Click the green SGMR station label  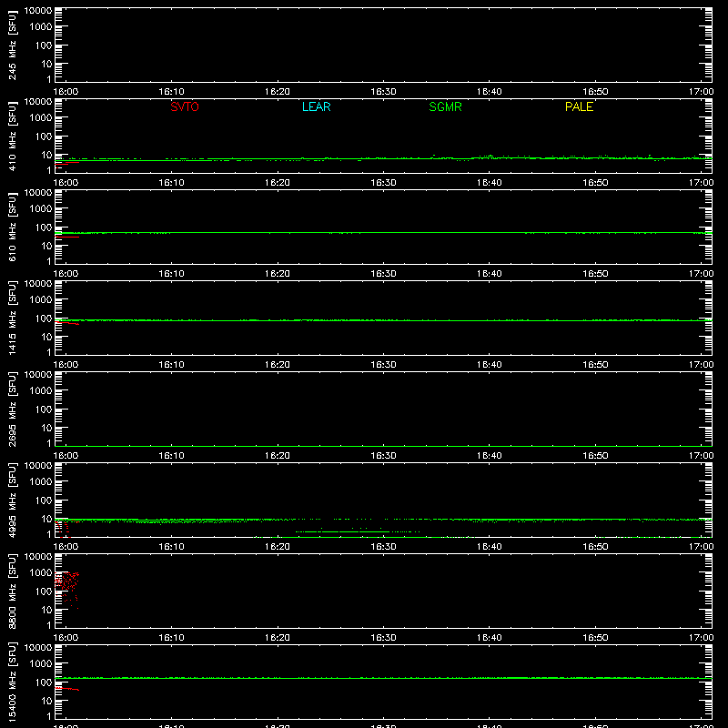click(445, 106)
